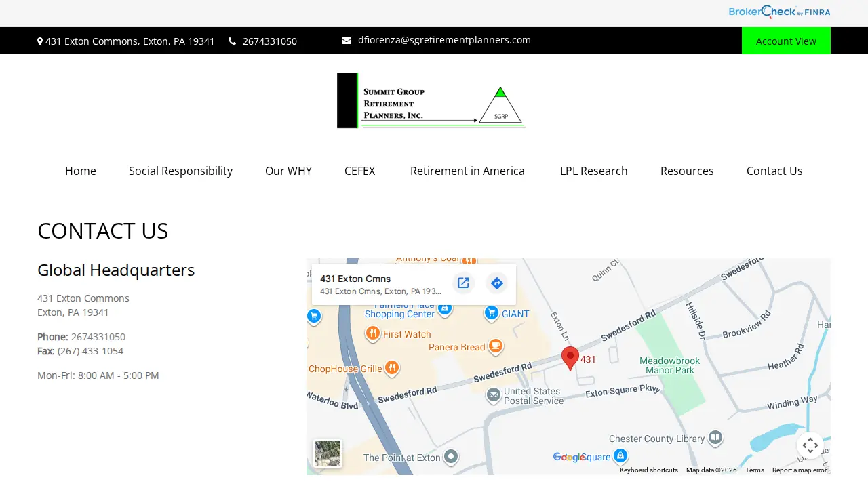Open the Social Responsibility menu item
The width and height of the screenshot is (868, 488).
(x=180, y=171)
